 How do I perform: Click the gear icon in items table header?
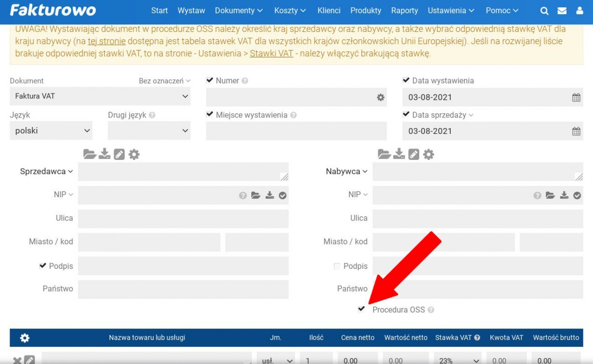point(25,338)
